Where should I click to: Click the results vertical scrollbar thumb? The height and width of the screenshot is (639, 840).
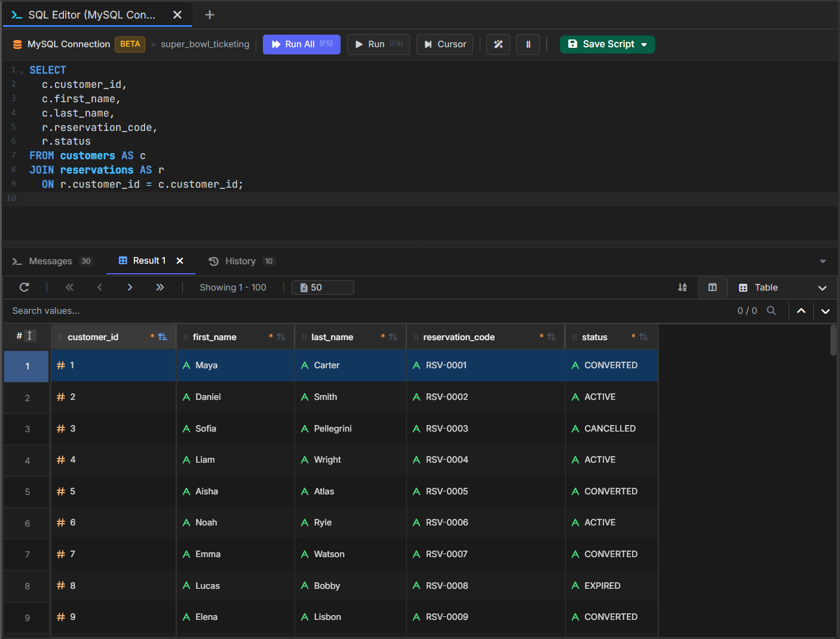click(x=833, y=340)
